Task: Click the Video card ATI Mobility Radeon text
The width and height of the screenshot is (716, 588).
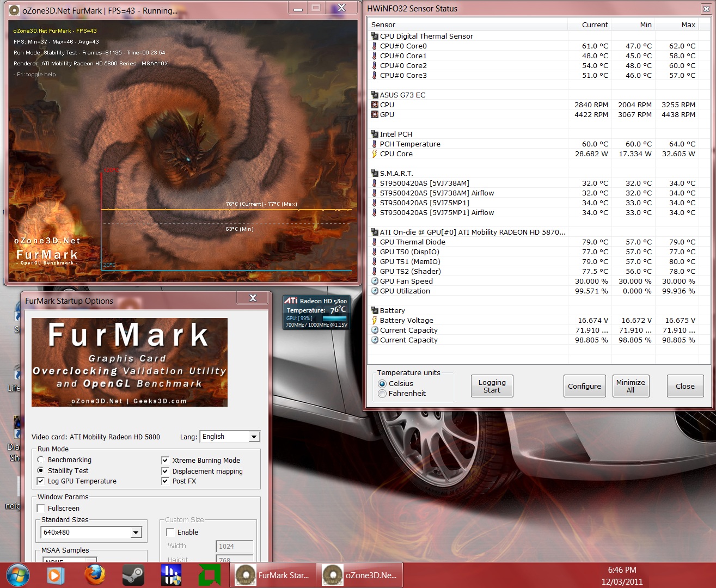Action: coord(96,437)
